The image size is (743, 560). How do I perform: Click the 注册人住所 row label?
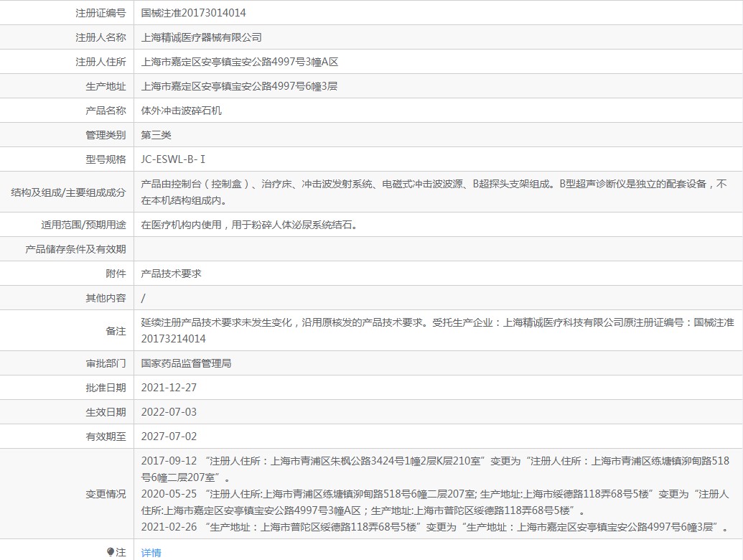click(x=101, y=62)
